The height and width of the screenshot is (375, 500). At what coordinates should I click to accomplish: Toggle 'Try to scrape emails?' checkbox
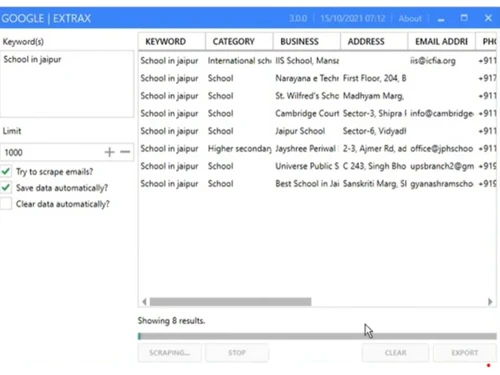(x=6, y=172)
